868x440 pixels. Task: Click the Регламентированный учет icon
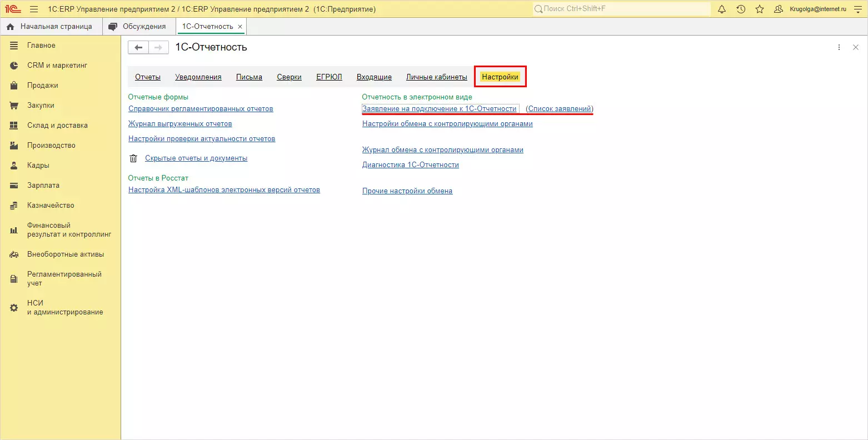pos(14,279)
